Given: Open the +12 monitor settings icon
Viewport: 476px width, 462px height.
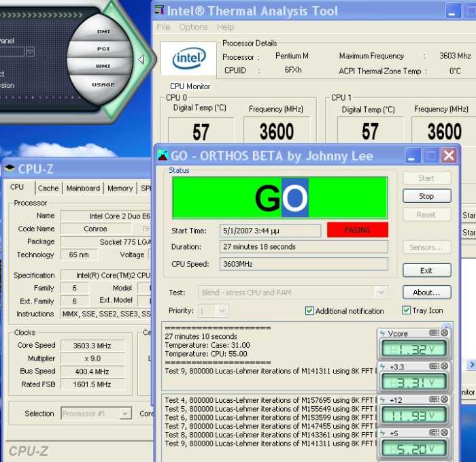Looking at the screenshot, I should (x=434, y=399).
